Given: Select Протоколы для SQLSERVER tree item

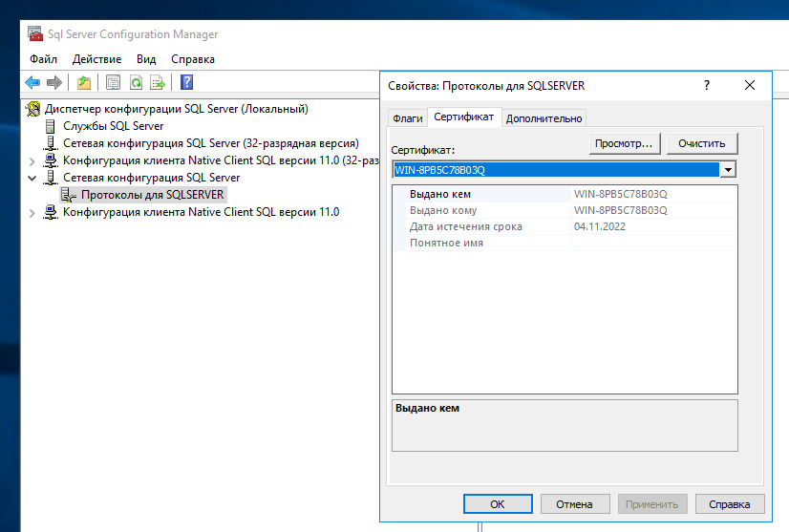Looking at the screenshot, I should click(x=153, y=195).
